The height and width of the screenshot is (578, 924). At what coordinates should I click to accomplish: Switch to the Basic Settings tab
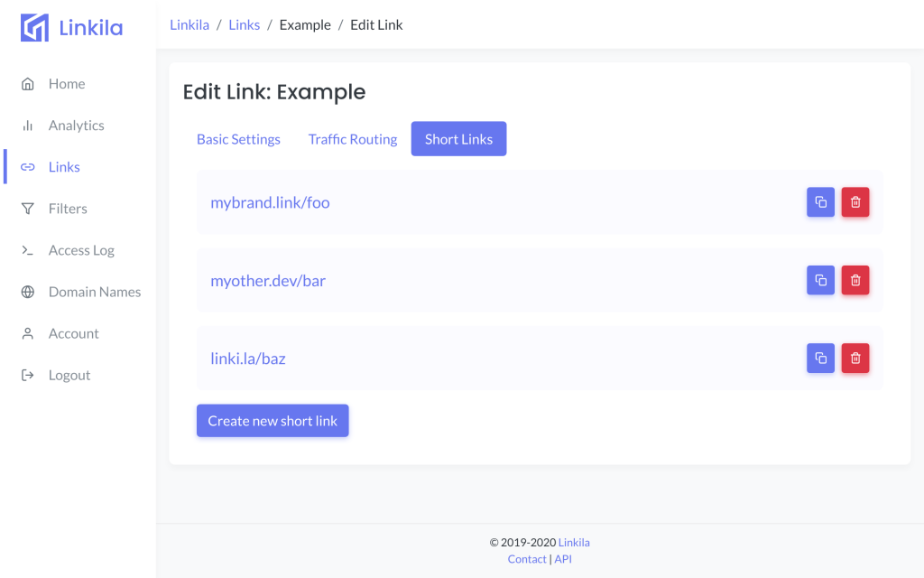(x=238, y=139)
